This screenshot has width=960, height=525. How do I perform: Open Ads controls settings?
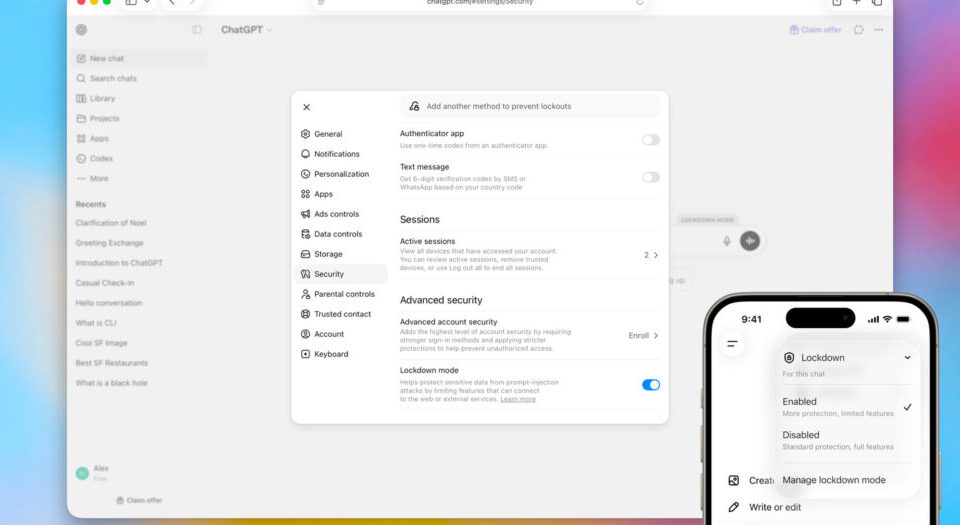click(x=341, y=214)
